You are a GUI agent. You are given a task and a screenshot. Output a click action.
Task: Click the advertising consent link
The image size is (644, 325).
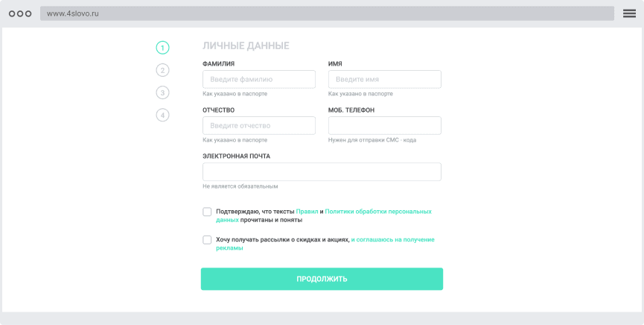[392, 240]
